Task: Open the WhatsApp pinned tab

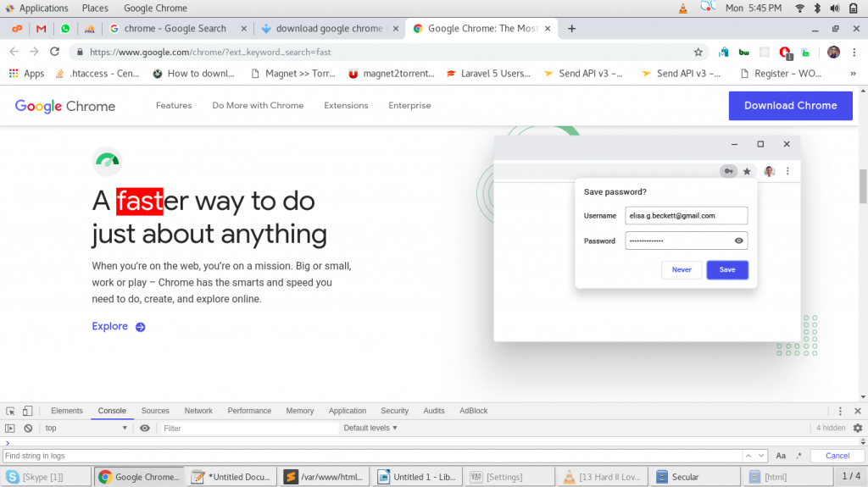Action: click(65, 28)
